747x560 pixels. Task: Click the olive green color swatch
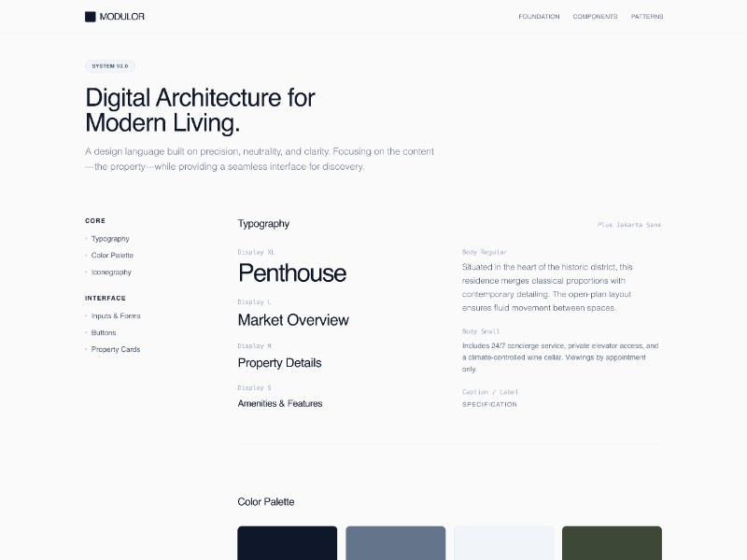click(612, 543)
